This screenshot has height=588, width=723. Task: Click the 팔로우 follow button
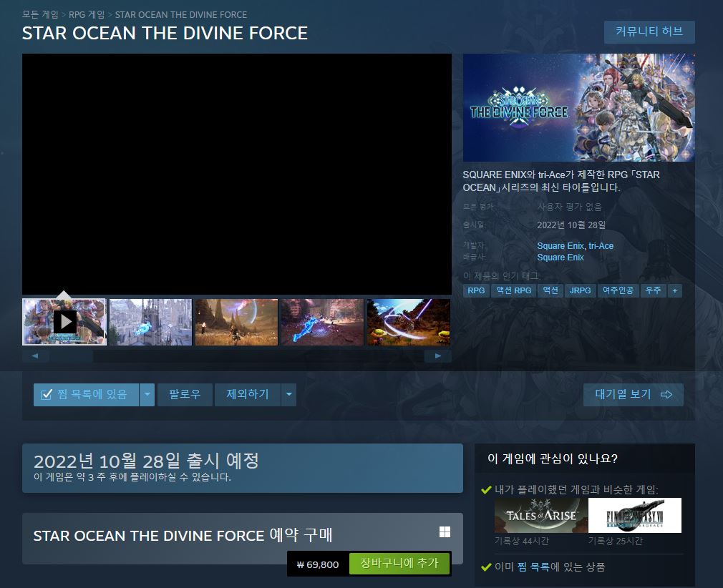(185, 394)
